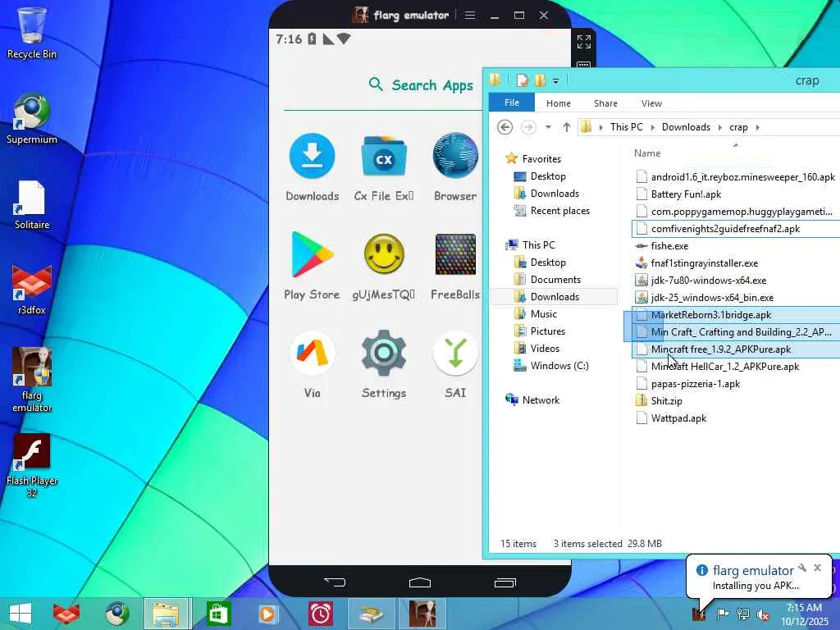Select This PC in the navigation pane
This screenshot has width=840, height=630.
[x=538, y=244]
